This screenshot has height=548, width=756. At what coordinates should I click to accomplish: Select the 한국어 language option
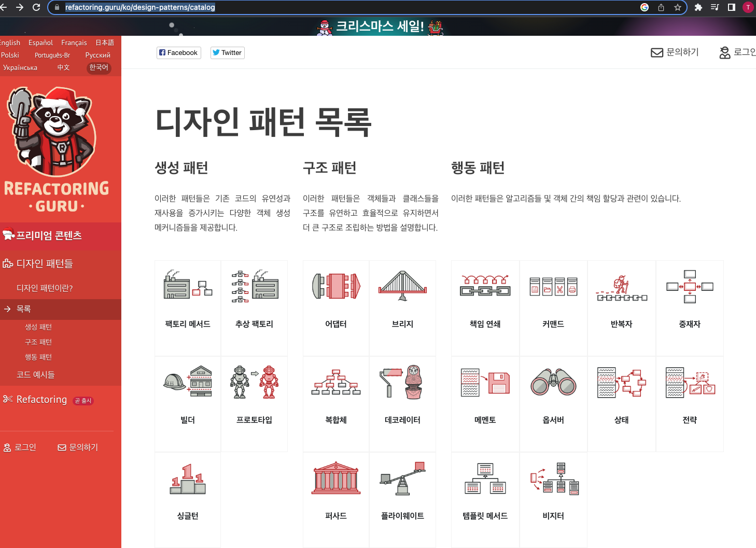[x=99, y=67]
